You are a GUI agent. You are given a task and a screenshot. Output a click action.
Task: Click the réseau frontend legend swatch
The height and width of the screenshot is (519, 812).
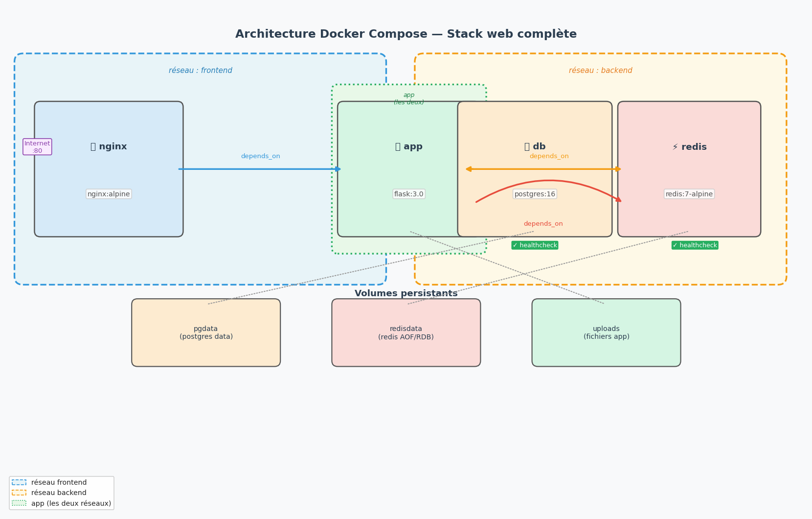tap(19, 483)
